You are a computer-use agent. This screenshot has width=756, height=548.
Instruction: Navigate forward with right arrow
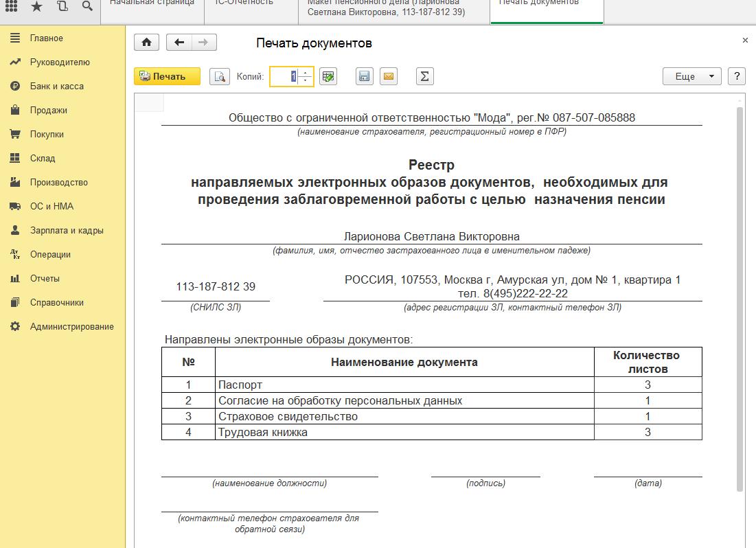[204, 43]
